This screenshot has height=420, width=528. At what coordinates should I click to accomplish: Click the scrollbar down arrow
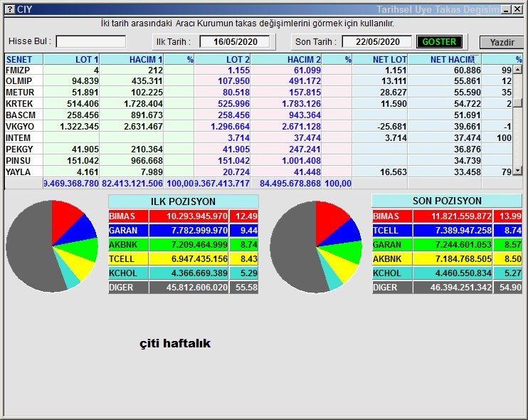tap(517, 172)
